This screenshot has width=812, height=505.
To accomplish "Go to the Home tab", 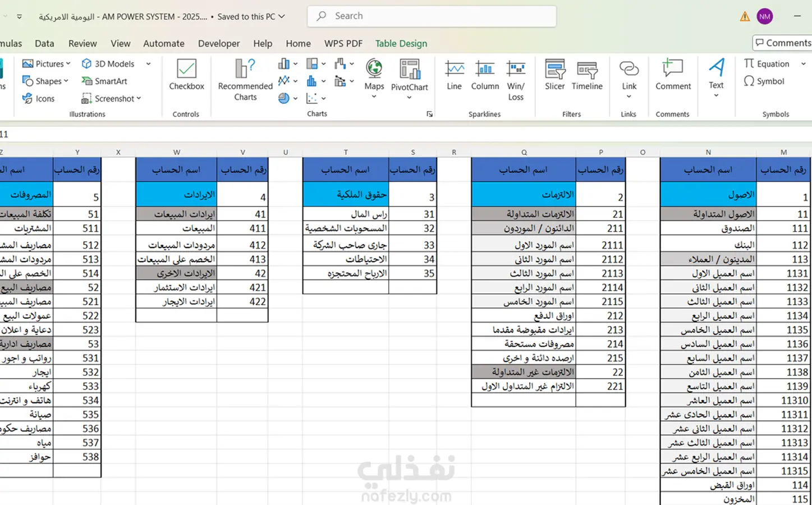I will click(298, 43).
